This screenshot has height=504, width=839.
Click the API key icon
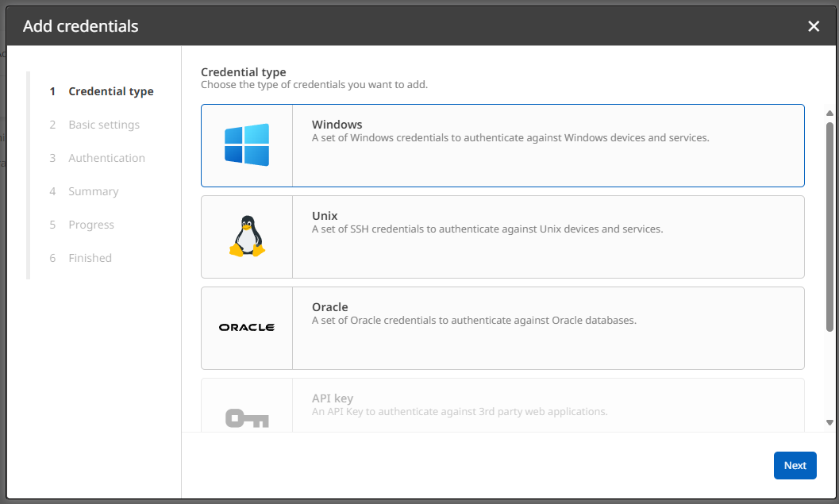tap(247, 417)
